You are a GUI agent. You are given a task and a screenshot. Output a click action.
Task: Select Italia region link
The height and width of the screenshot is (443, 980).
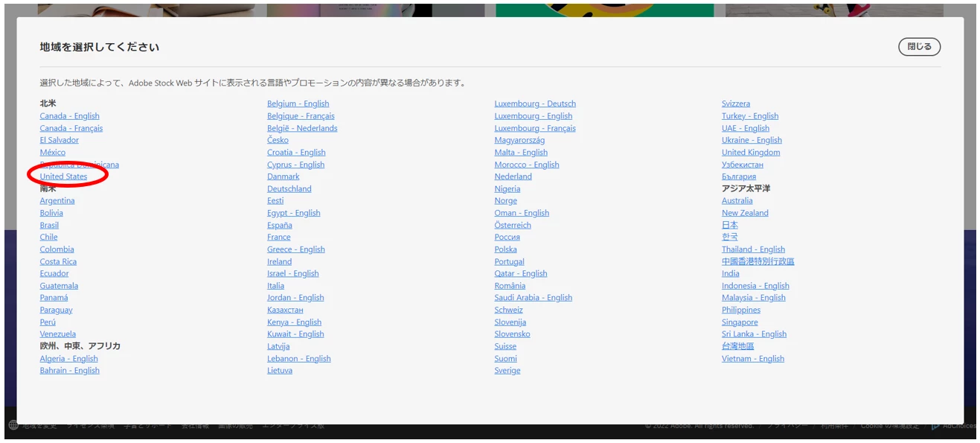tap(275, 286)
